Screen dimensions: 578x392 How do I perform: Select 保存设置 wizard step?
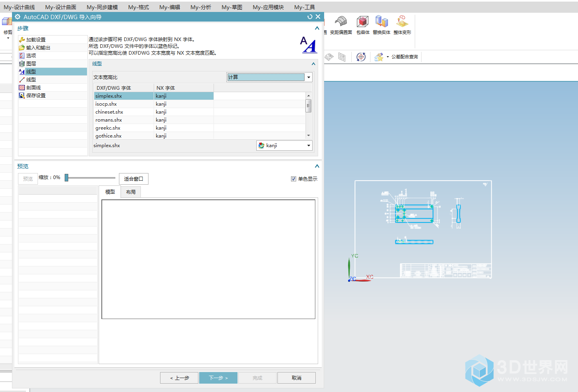point(53,95)
